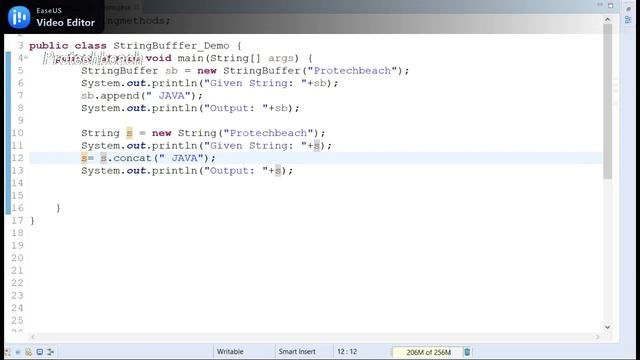Click the string "Protechbeach" on line 5

click(x=352, y=71)
